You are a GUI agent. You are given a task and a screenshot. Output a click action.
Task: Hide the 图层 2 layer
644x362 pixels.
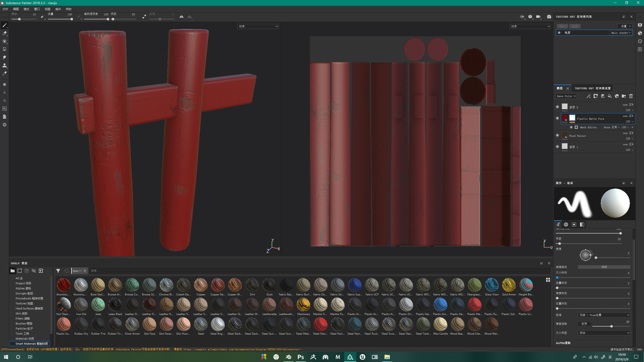[558, 107]
